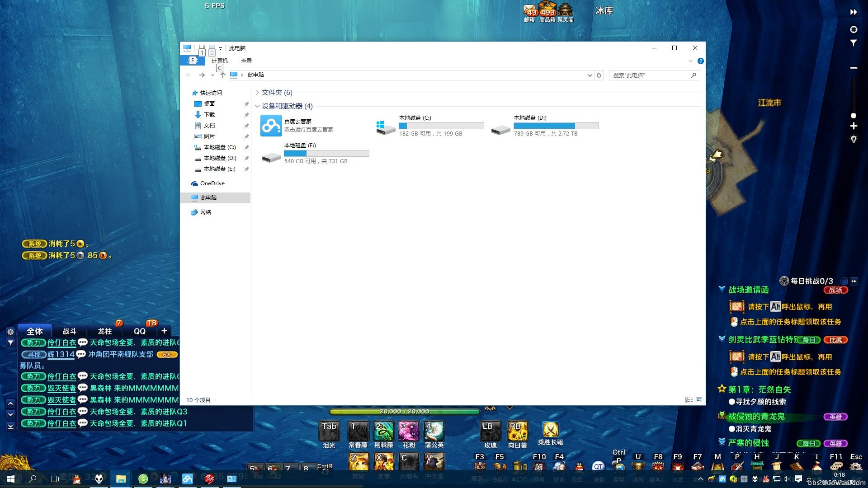Use the 常春藤 skill slot 1

click(358, 431)
